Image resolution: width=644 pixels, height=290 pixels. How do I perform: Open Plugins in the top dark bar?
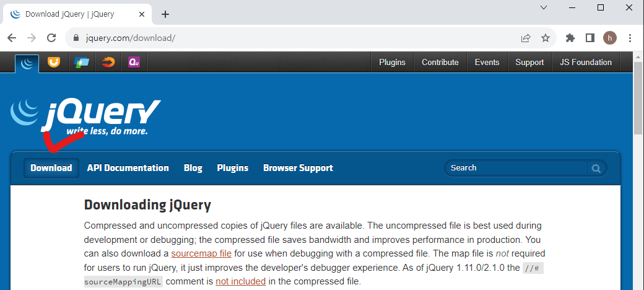[392, 63]
